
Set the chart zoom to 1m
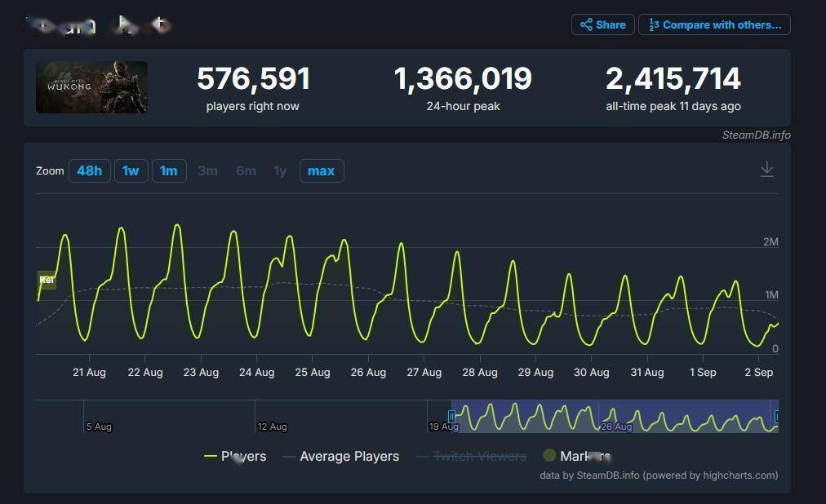168,170
